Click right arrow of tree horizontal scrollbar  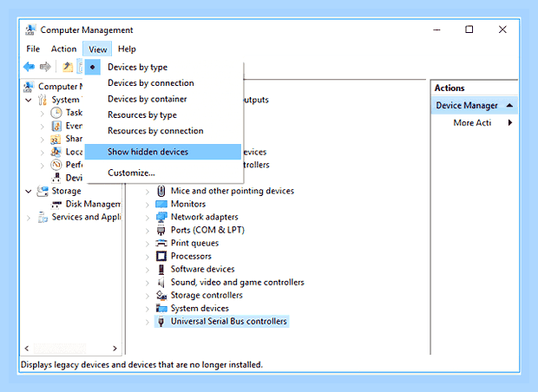(115, 349)
